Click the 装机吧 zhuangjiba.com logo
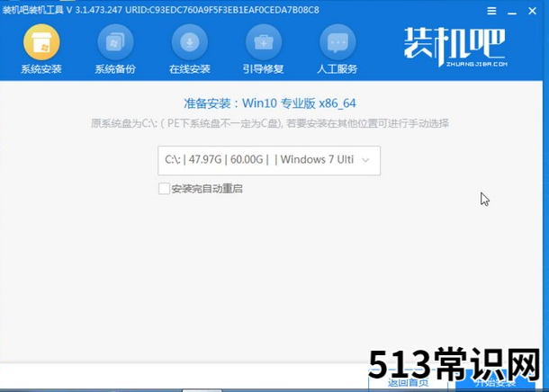 click(x=454, y=47)
